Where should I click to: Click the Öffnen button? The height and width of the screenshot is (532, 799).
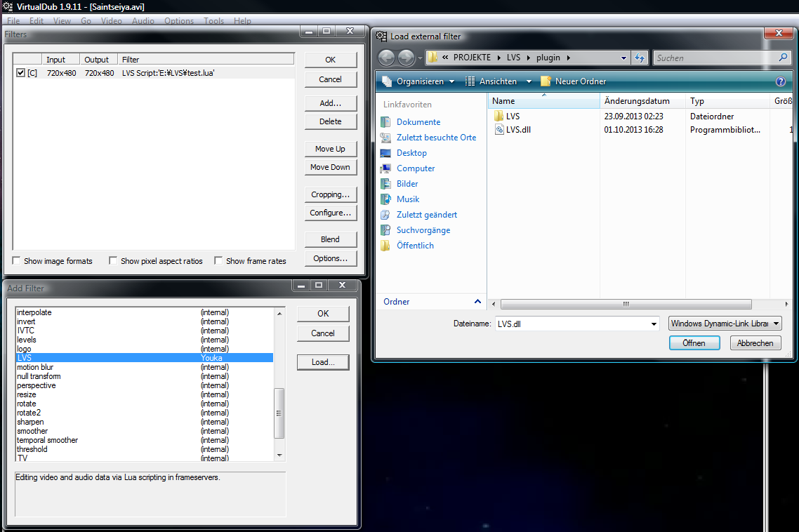click(694, 343)
